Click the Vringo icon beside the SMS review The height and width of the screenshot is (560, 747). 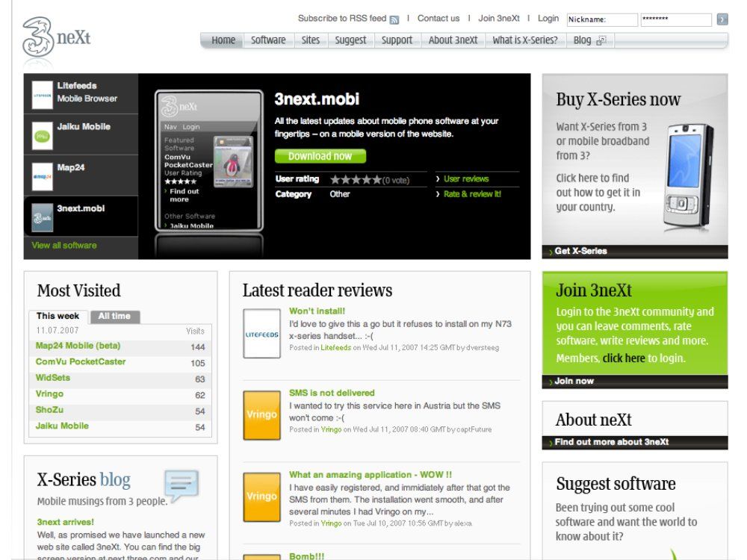(x=261, y=414)
